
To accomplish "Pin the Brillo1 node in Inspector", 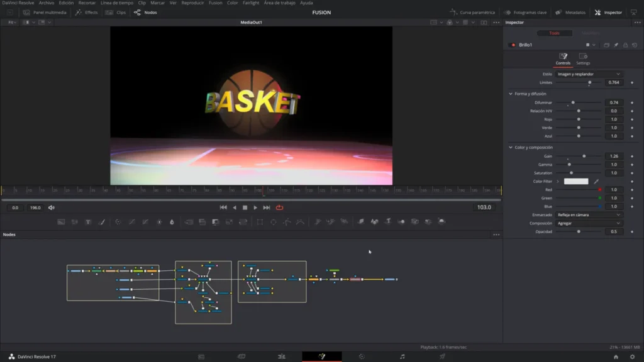I will tap(616, 45).
